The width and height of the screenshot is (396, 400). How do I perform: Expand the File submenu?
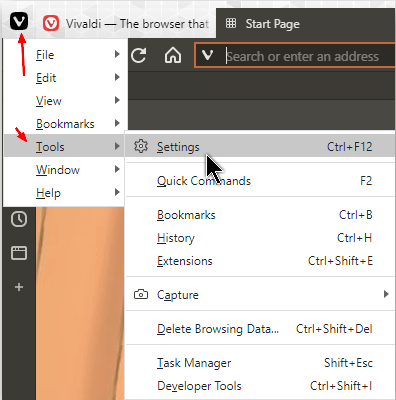pyautogui.click(x=65, y=55)
